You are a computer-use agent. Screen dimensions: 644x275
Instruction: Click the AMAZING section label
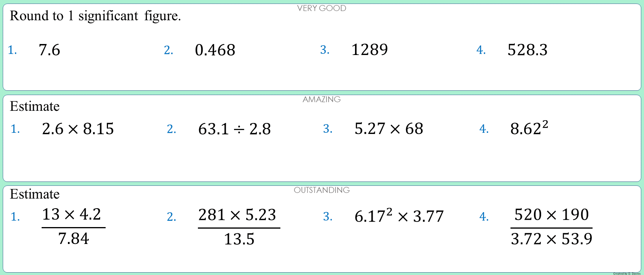coord(322,99)
